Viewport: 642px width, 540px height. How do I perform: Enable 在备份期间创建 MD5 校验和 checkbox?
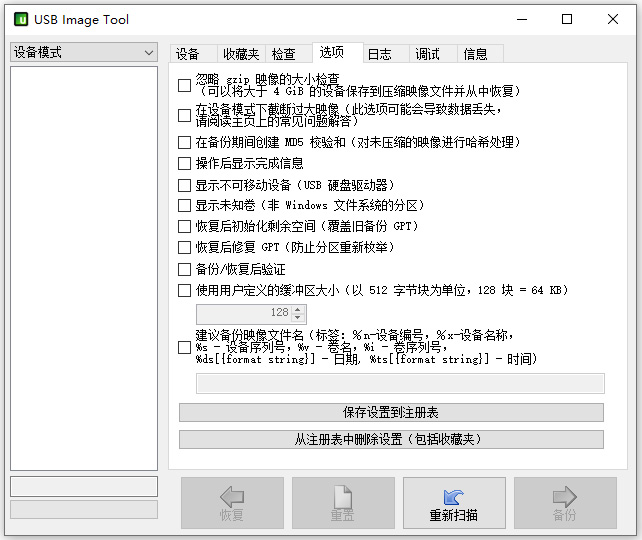(184, 142)
